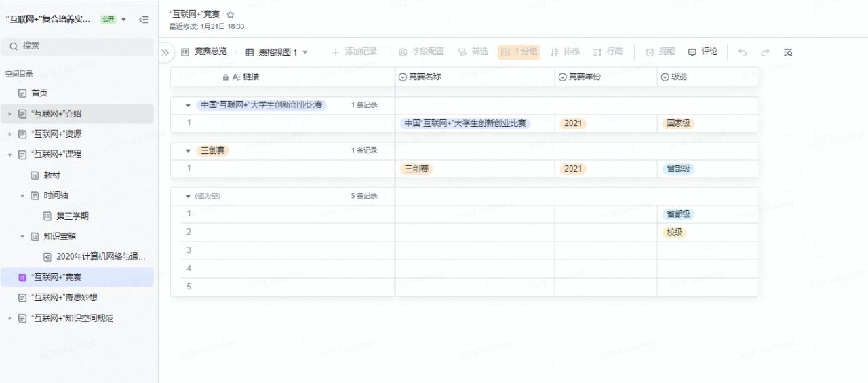This screenshot has height=383, width=868.
Task: Click the 竞赛名称 column type icon
Action: (x=403, y=77)
